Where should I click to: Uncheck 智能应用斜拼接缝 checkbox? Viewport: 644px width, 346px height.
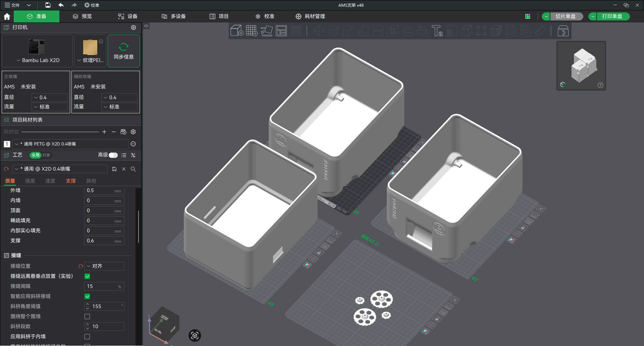(x=87, y=296)
